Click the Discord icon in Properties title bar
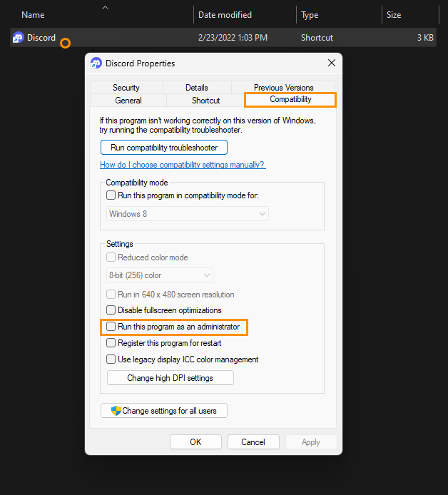The image size is (448, 495). (96, 63)
